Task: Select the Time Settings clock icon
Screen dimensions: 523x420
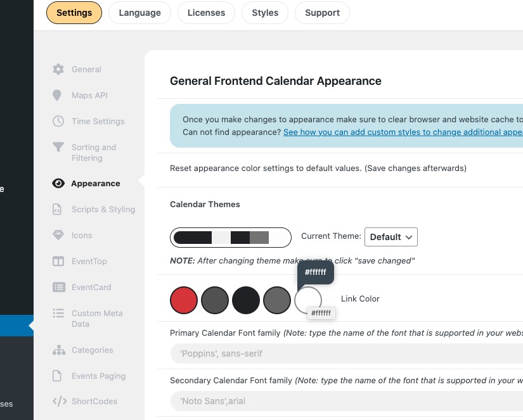Action: point(58,121)
